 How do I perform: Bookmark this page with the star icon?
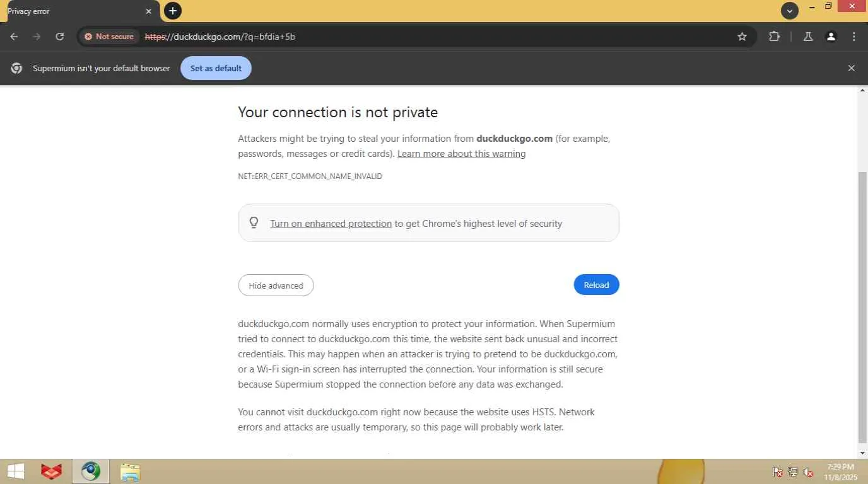coord(742,37)
